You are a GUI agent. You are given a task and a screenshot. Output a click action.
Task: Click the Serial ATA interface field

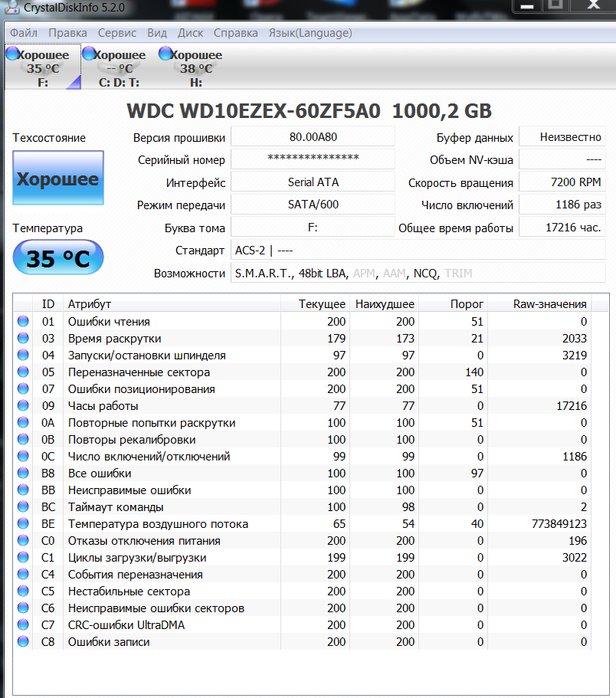click(313, 182)
